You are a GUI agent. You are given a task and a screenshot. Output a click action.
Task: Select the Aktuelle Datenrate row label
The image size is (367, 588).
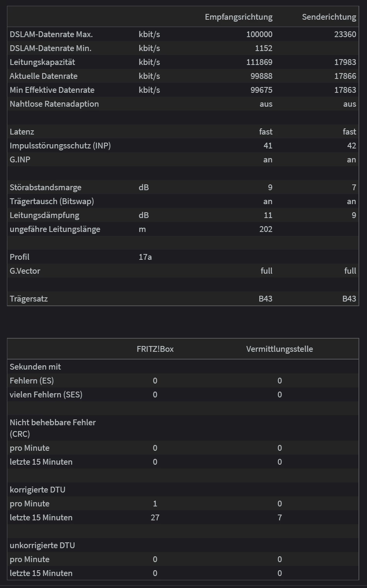point(43,76)
